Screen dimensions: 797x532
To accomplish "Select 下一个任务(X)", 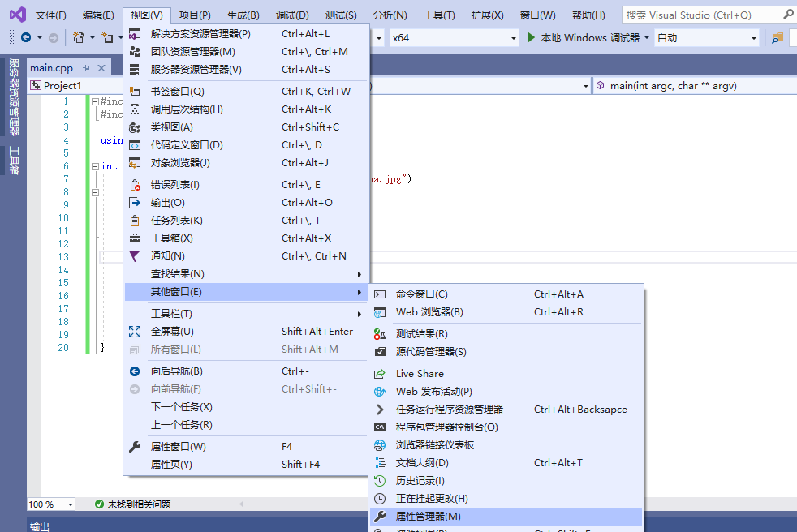I will [246, 407].
